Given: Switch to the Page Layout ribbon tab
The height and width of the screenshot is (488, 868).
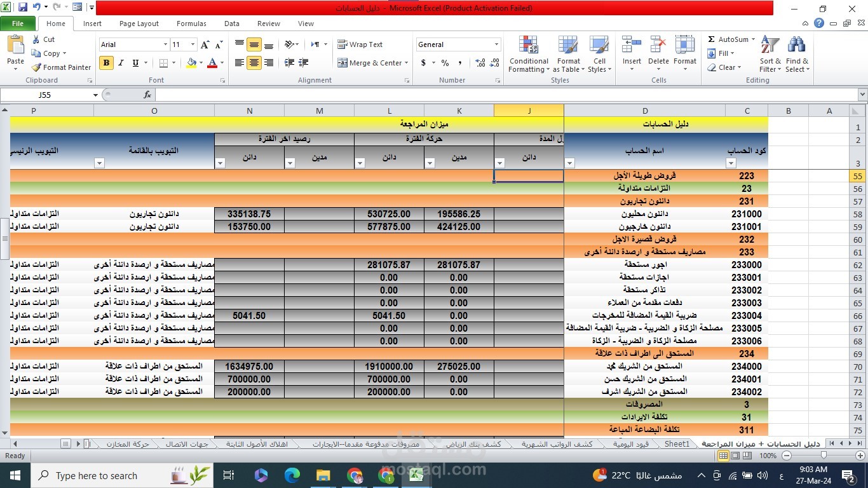Looking at the screenshot, I should click(x=139, y=24).
